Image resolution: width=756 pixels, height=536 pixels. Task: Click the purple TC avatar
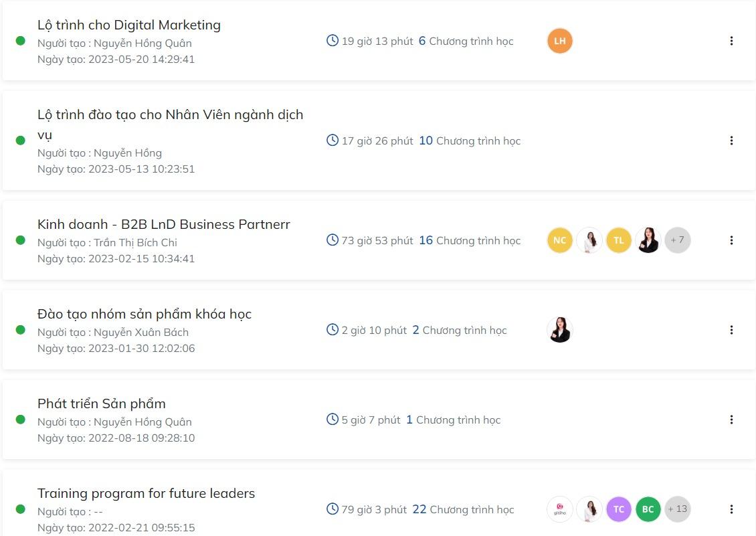tap(619, 509)
